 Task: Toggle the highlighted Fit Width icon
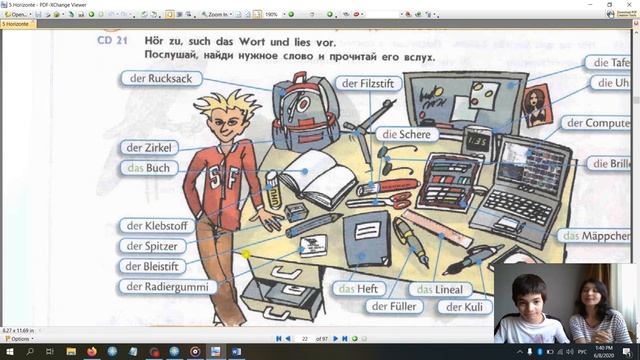tap(257, 14)
